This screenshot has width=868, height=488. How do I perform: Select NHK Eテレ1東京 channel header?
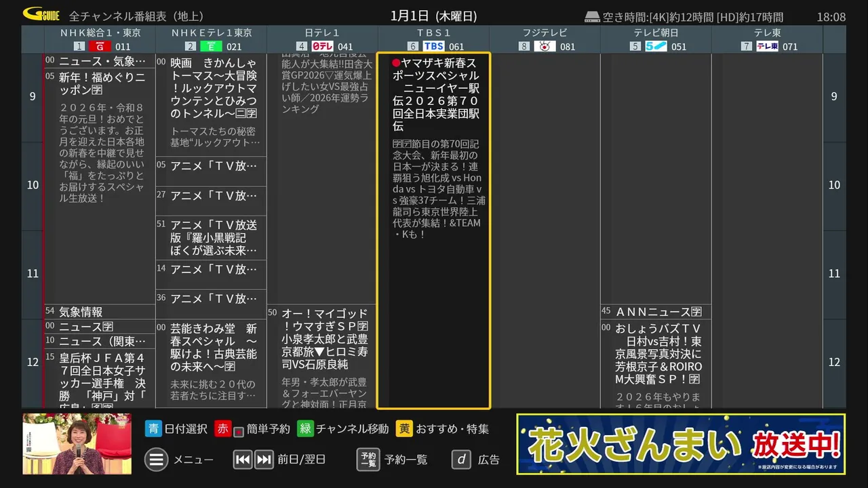pyautogui.click(x=212, y=40)
